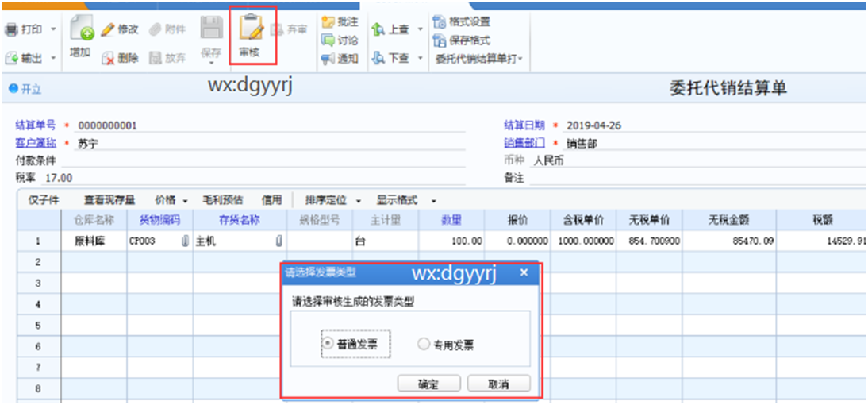Click the 客户简称 link label
This screenshot has width=868, height=405.
click(36, 144)
